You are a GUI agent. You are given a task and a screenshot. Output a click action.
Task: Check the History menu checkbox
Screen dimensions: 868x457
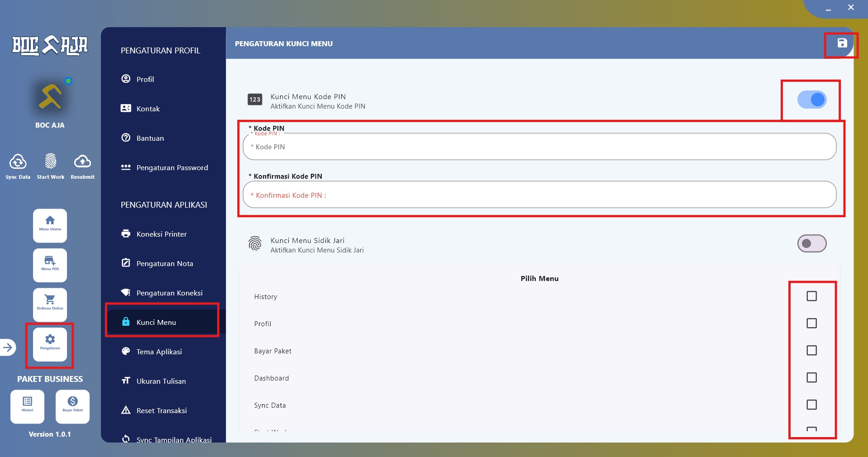(811, 296)
